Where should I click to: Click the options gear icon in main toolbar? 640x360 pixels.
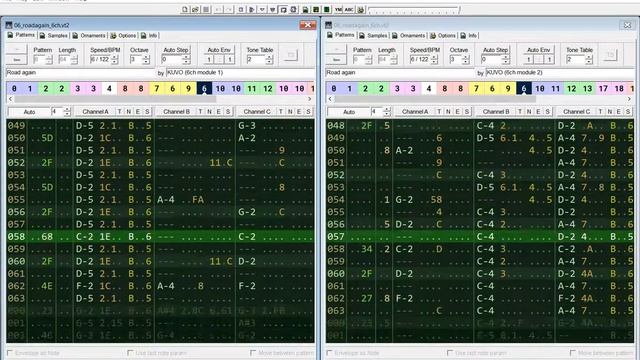click(361, 9)
